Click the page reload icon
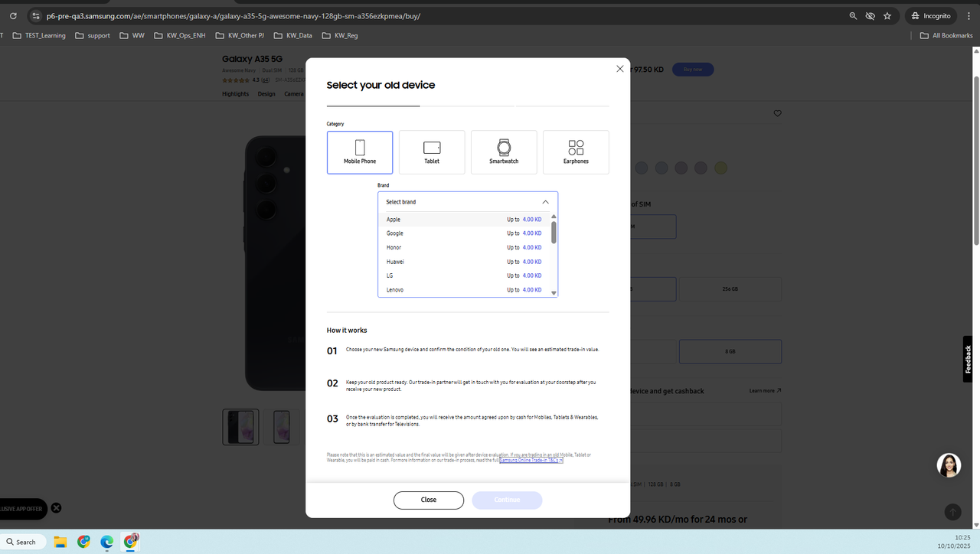The height and width of the screenshot is (554, 980). tap(12, 15)
